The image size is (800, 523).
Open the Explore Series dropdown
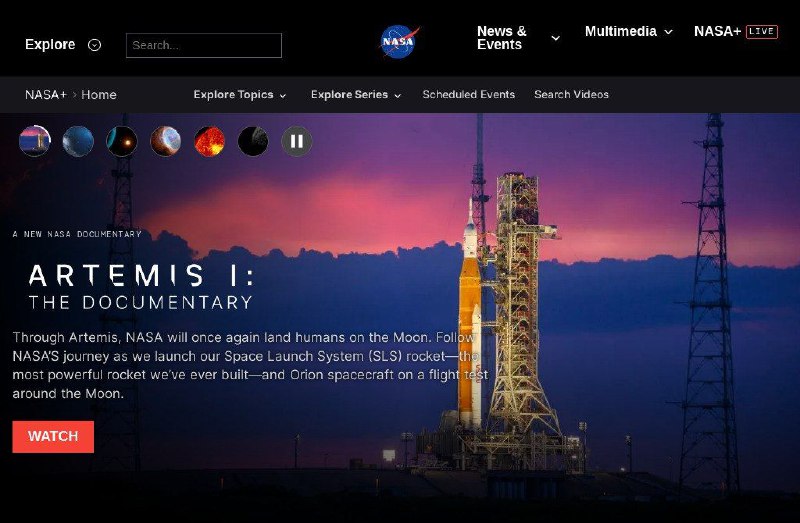[356, 95]
